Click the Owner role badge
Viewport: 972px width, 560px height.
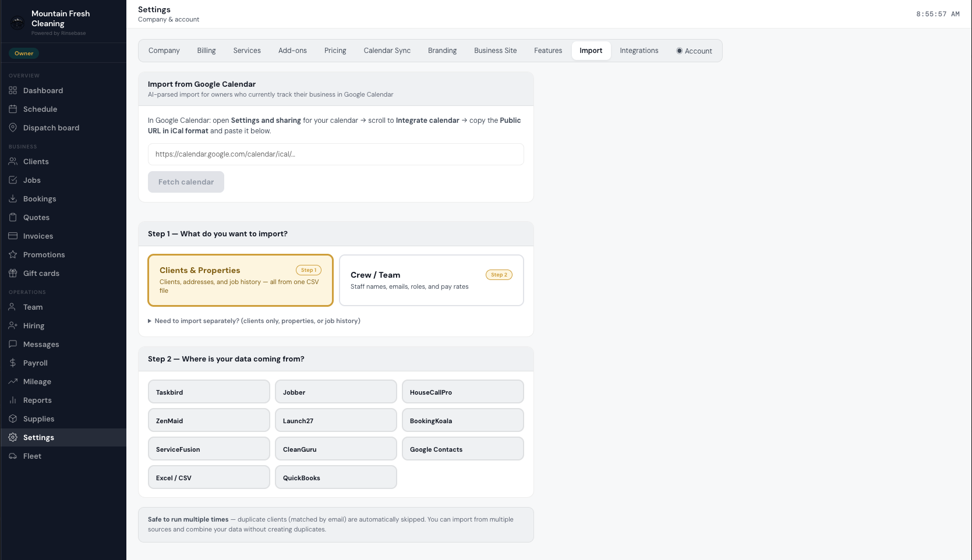click(24, 53)
